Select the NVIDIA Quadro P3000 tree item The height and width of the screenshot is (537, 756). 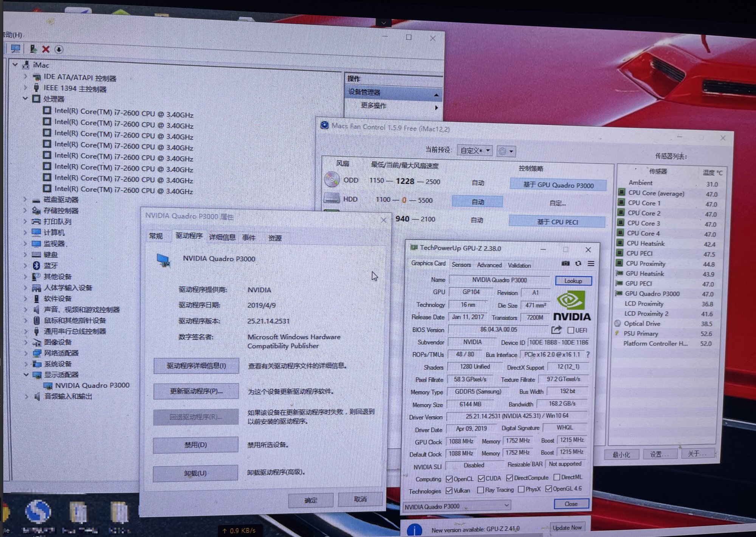pos(92,385)
